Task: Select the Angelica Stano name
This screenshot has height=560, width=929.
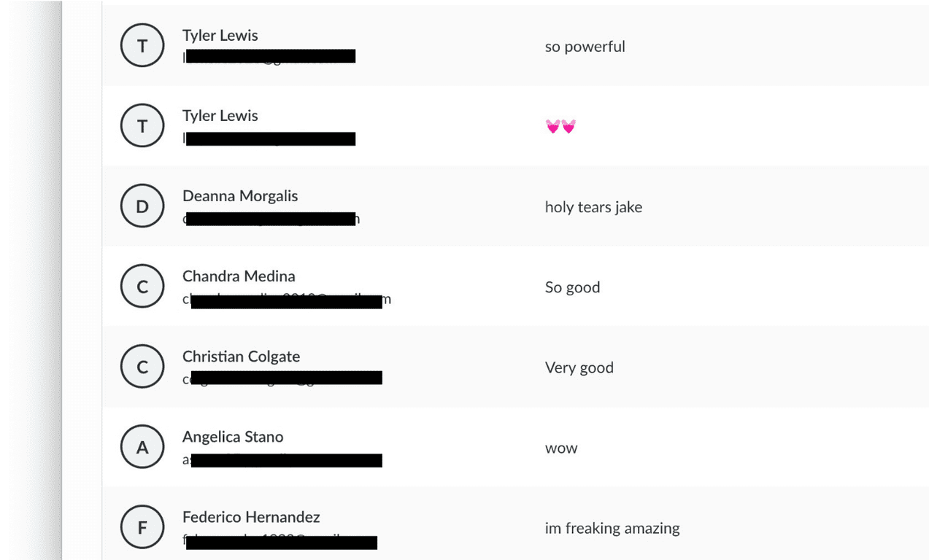Action: click(x=233, y=436)
